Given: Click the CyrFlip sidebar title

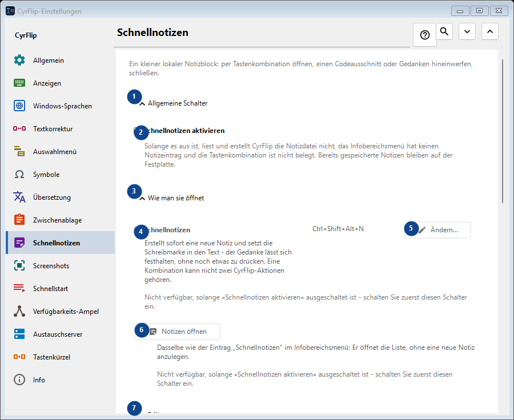Looking at the screenshot, I should [26, 35].
